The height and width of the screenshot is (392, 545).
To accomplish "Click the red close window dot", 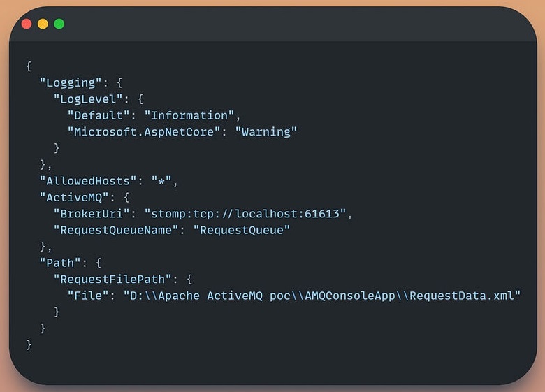I will point(27,24).
